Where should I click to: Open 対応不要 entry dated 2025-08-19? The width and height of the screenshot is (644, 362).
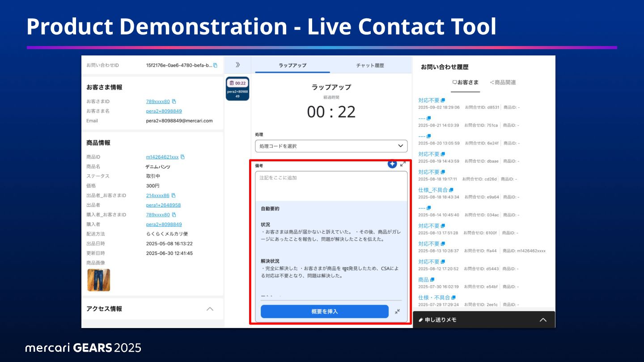pyautogui.click(x=429, y=154)
